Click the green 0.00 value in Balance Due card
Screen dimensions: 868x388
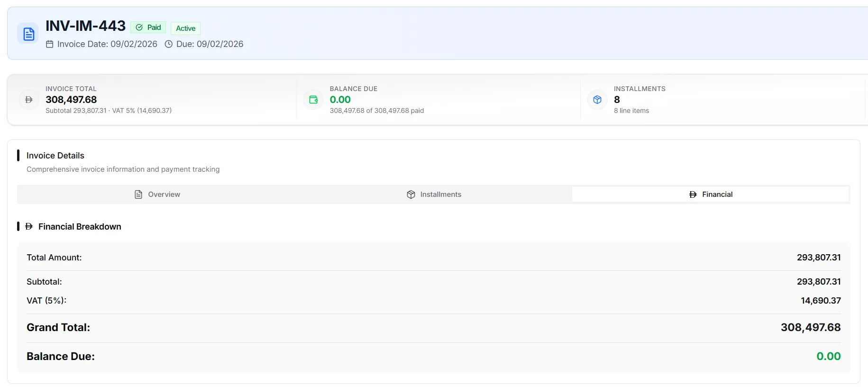point(340,100)
